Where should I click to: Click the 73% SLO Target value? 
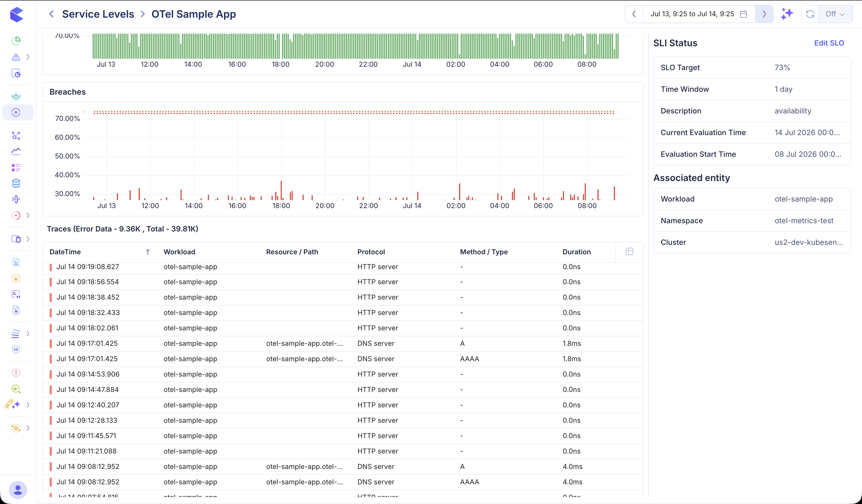(x=782, y=67)
